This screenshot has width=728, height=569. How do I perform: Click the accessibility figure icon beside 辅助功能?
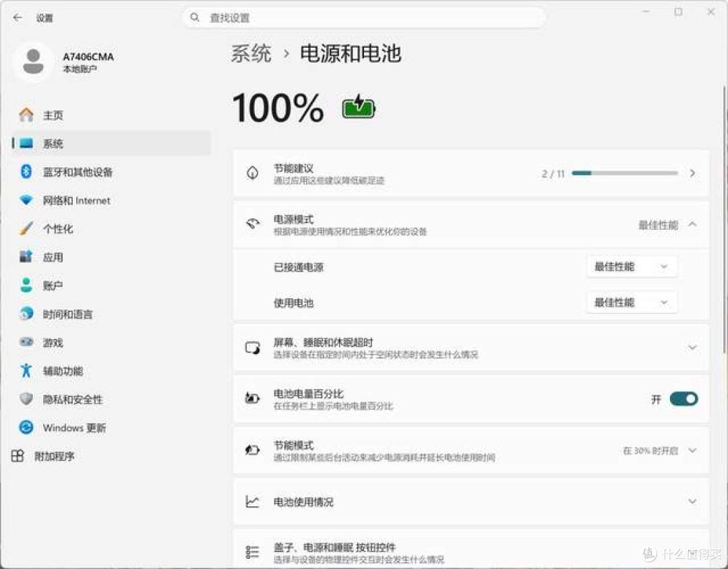pos(26,371)
